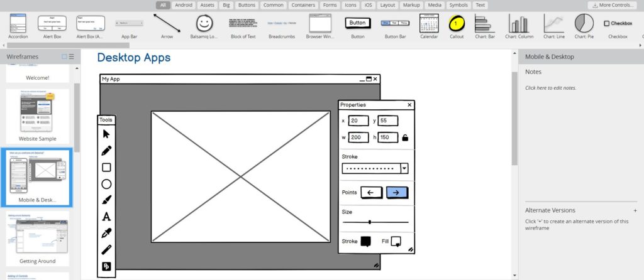
Task: Toggle the lock icon beside height field
Action: point(405,137)
